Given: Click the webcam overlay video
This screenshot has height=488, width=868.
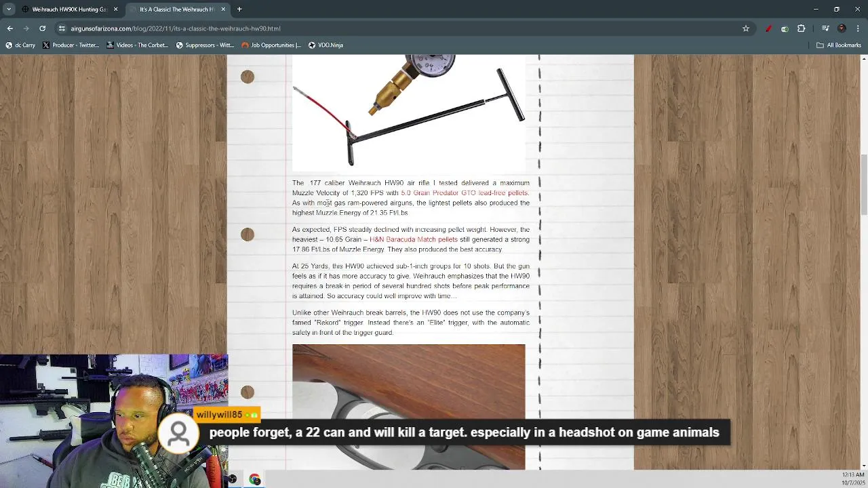Looking at the screenshot, I should [x=114, y=420].
